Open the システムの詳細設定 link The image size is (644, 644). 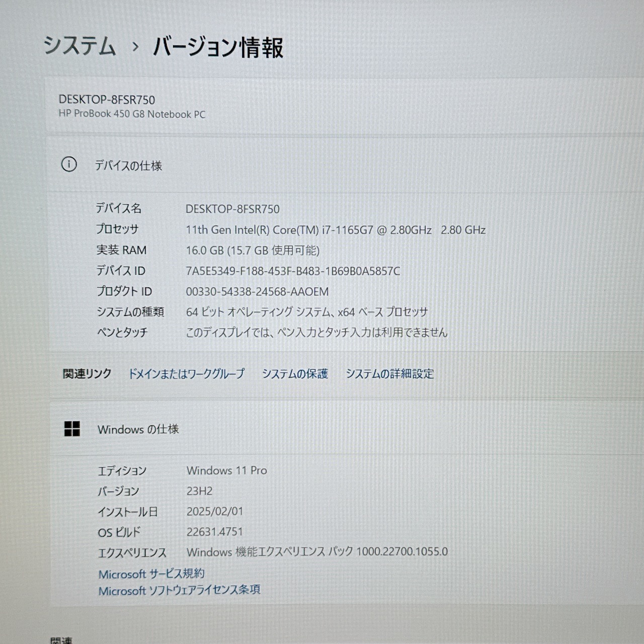[x=389, y=374]
